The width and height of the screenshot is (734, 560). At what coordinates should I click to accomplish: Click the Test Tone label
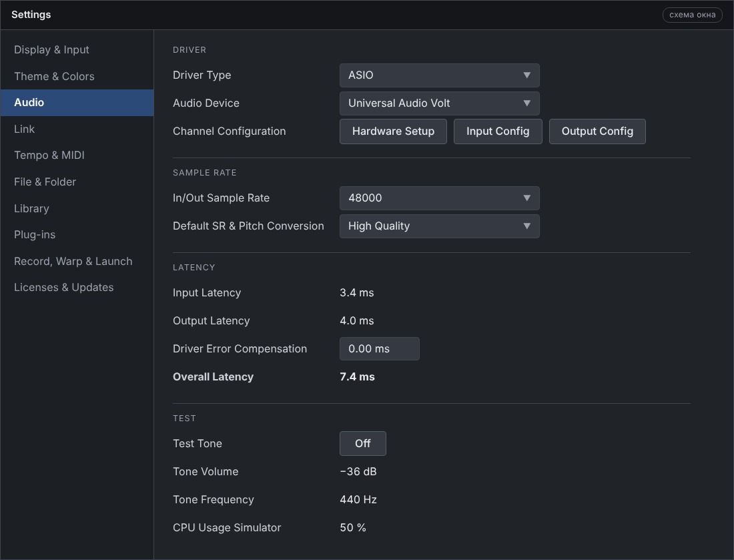197,443
